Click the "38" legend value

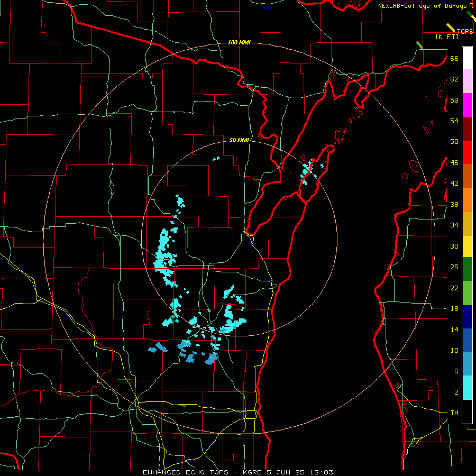454,204
